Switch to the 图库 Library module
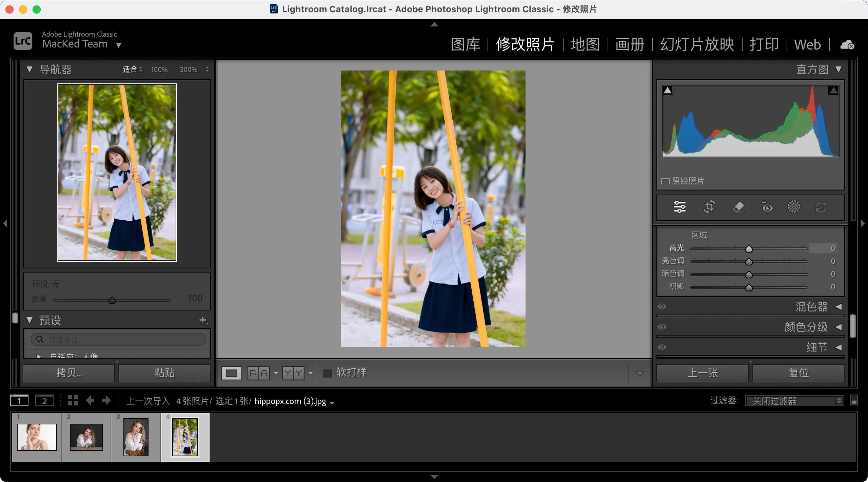 point(466,45)
